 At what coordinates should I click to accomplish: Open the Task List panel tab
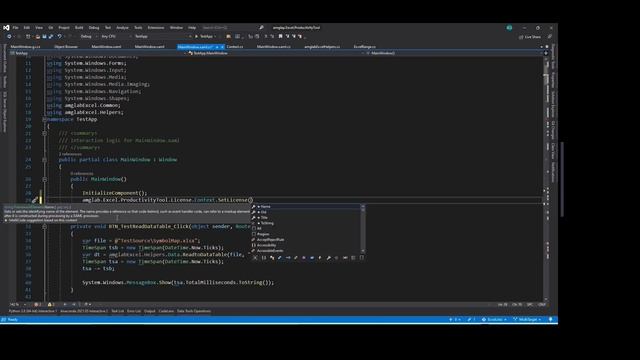[x=118, y=311]
